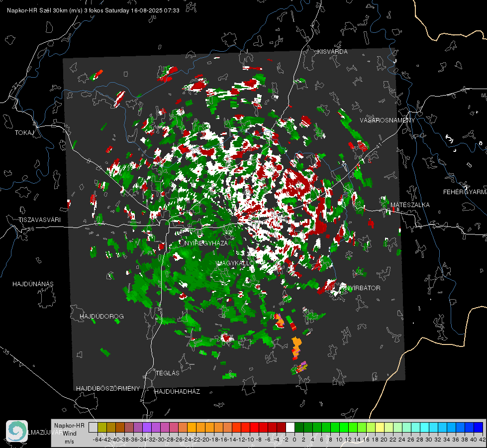Click the VÁSÁROSNAMÉNY city label
The width and height of the screenshot is (487, 448).
388,120
